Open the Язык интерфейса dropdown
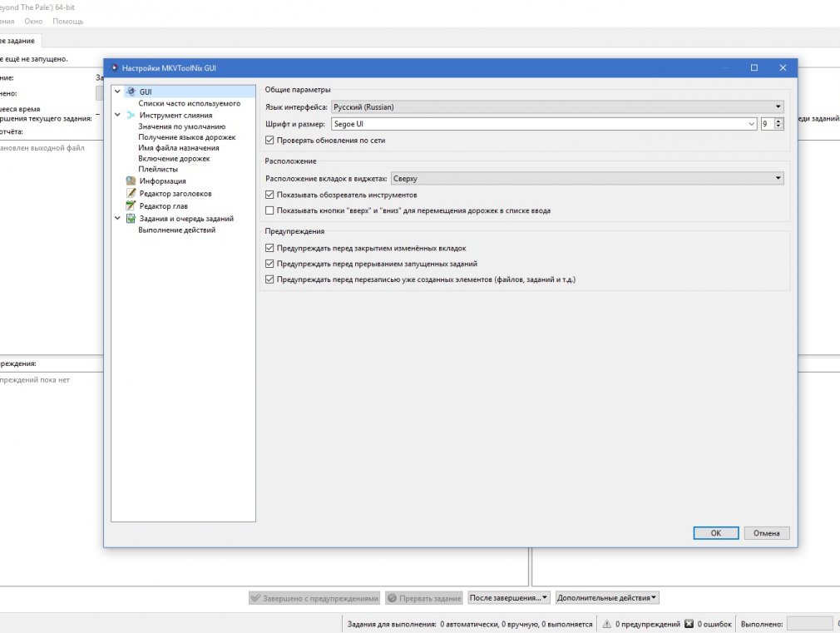This screenshot has height=633, width=840. 557,106
